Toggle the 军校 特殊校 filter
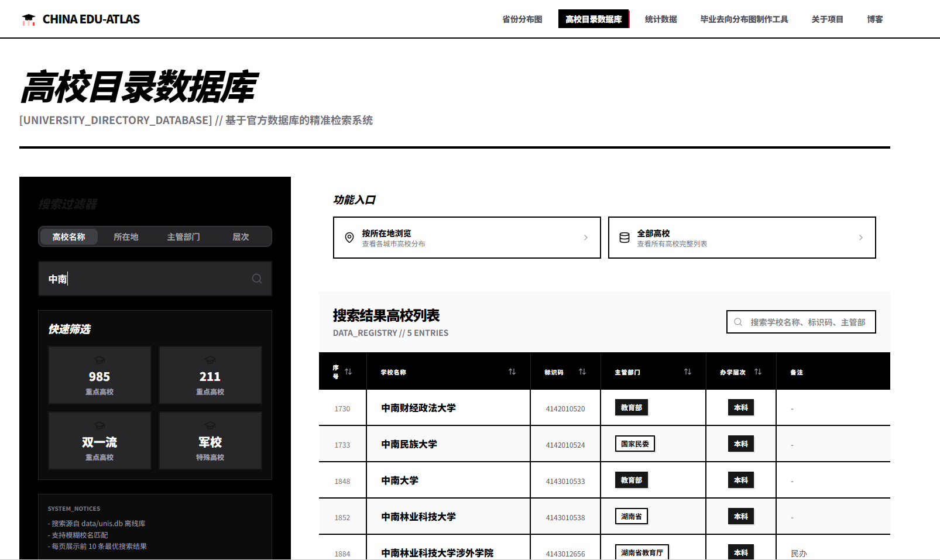 (210, 440)
